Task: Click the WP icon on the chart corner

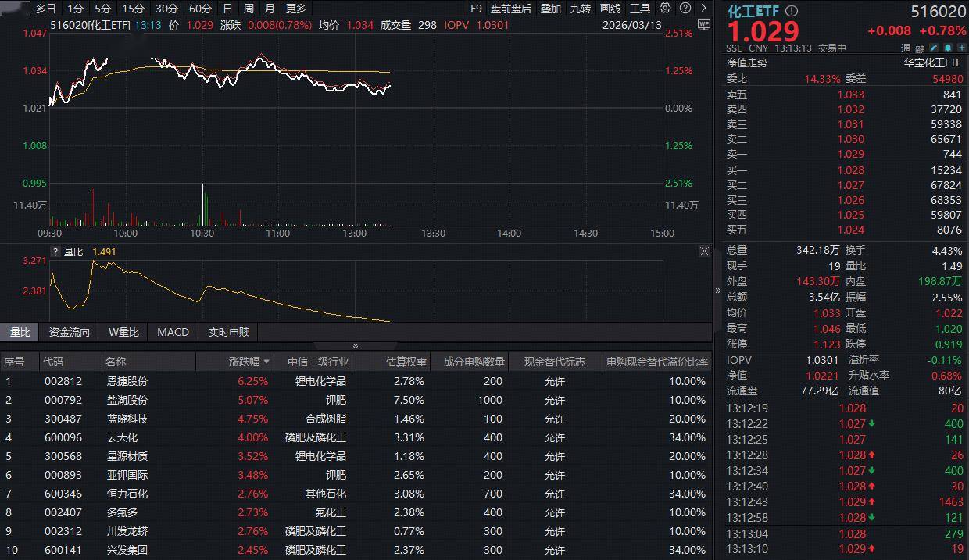Action: tap(703, 24)
